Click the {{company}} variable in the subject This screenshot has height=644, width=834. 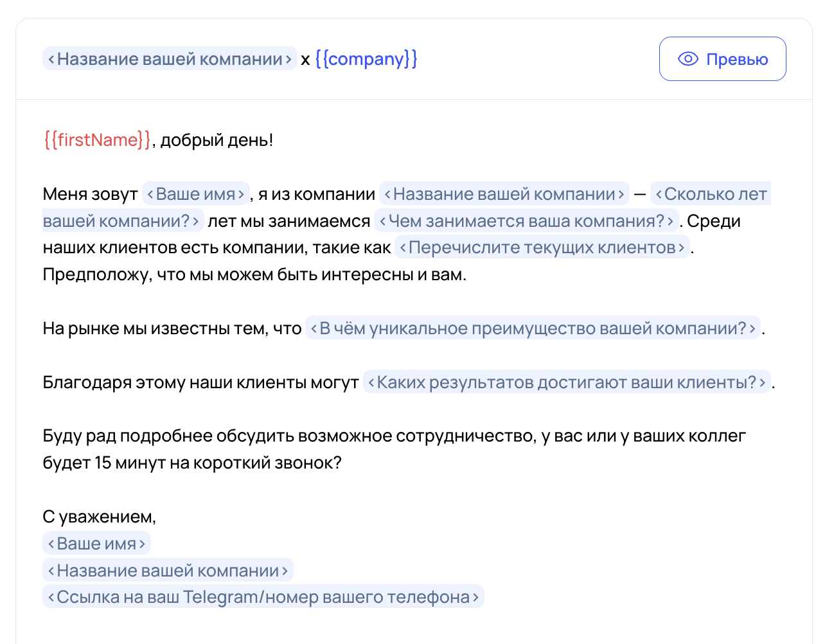366,59
